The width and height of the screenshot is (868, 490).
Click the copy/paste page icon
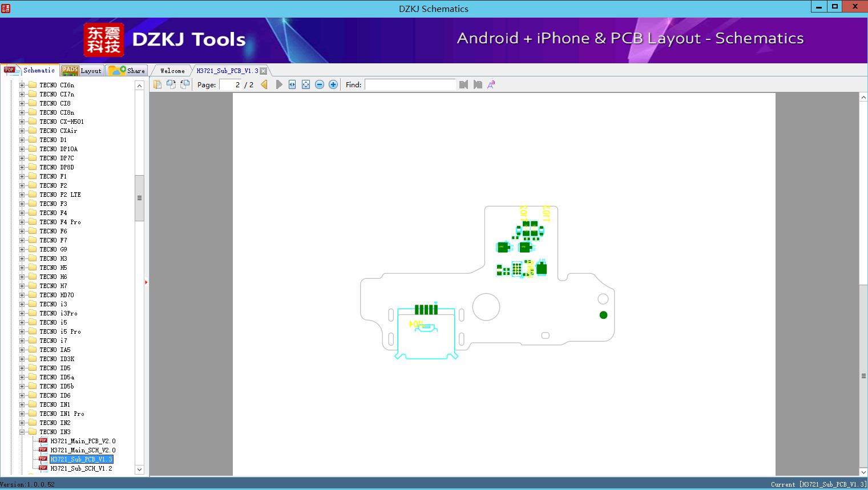click(x=158, y=84)
